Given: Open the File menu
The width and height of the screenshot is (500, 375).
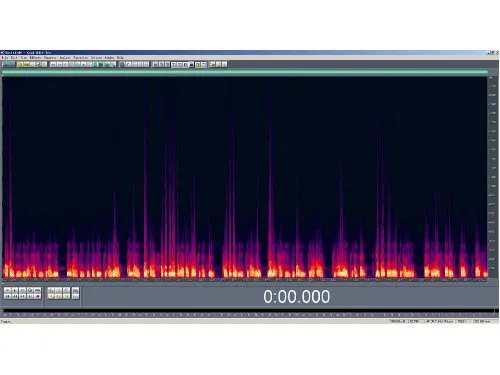Looking at the screenshot, I should [4, 58].
